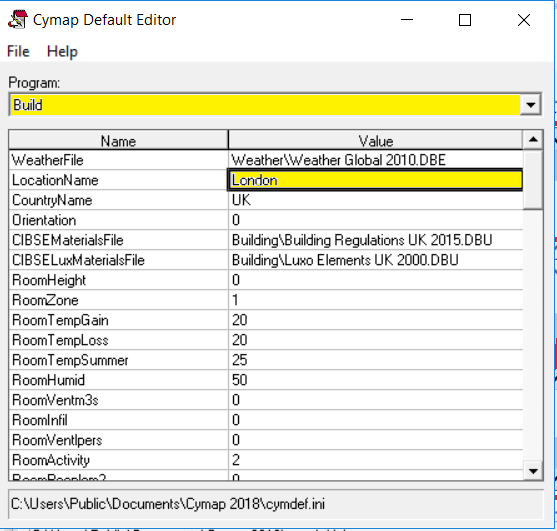The width and height of the screenshot is (557, 531).
Task: Select the RoomVentlpers row label
Action: (118, 440)
